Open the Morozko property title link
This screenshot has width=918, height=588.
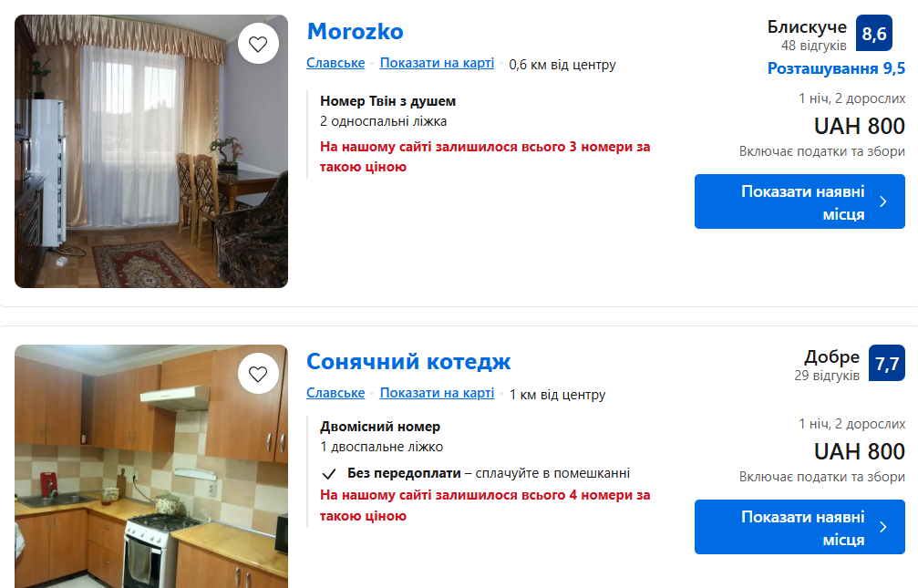355,31
